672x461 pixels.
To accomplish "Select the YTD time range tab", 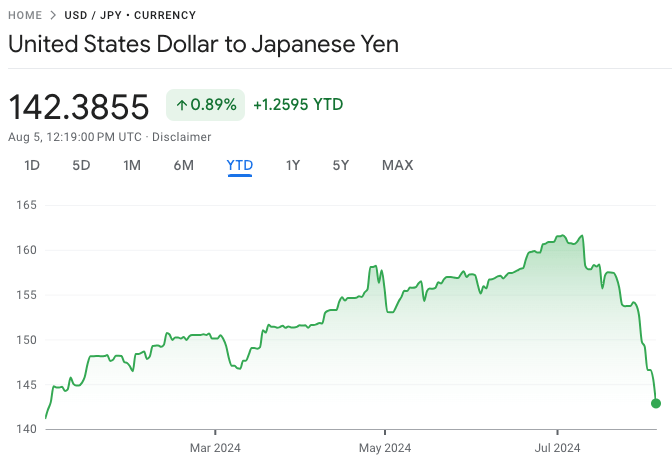I will [240, 165].
